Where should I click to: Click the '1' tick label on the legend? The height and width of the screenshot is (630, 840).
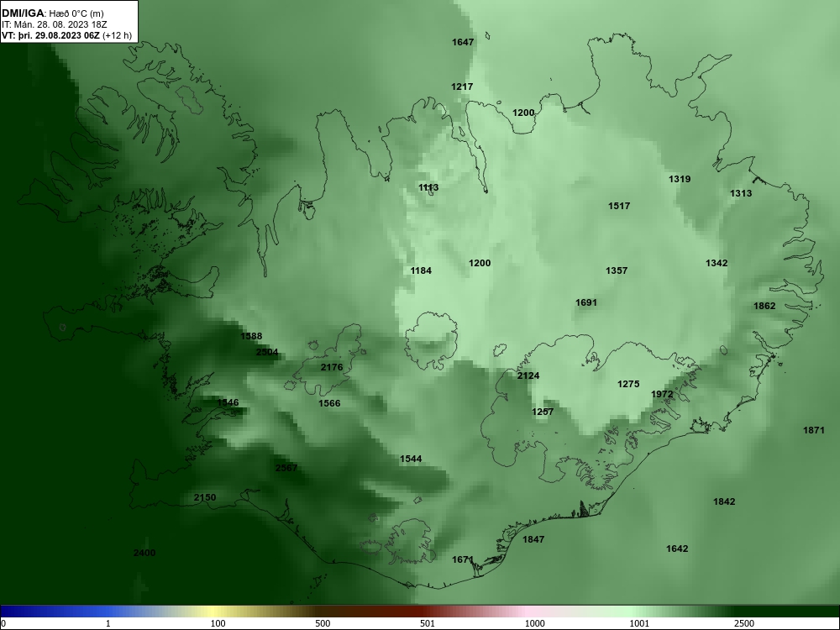coord(108,623)
